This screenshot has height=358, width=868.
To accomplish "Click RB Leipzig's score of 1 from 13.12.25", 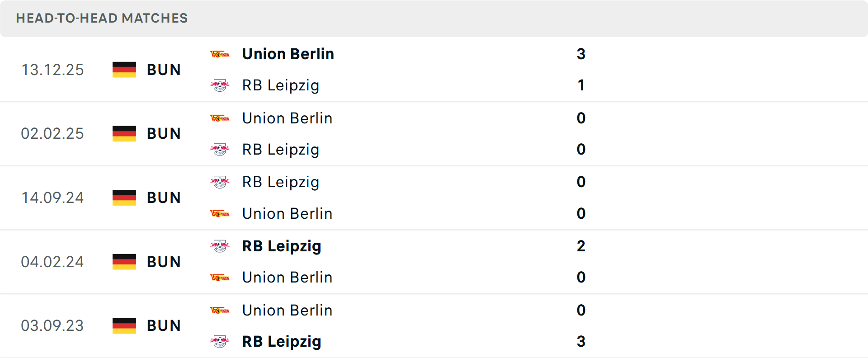I will [x=581, y=85].
